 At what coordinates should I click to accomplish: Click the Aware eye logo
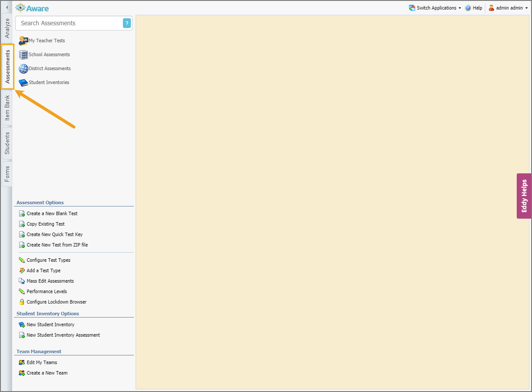click(x=20, y=8)
